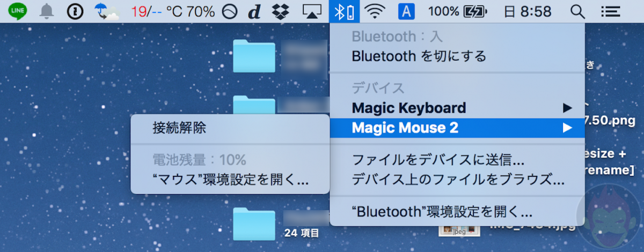The height and width of the screenshot is (252, 644).
Task: Click the Magic Mouse 2 submenu arrow
Action: coord(567,128)
